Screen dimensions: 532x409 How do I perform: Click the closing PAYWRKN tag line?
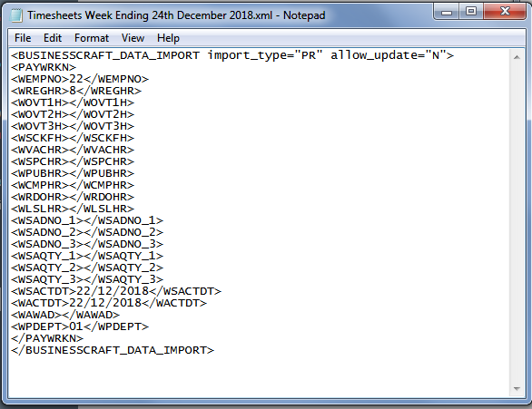tap(47, 338)
